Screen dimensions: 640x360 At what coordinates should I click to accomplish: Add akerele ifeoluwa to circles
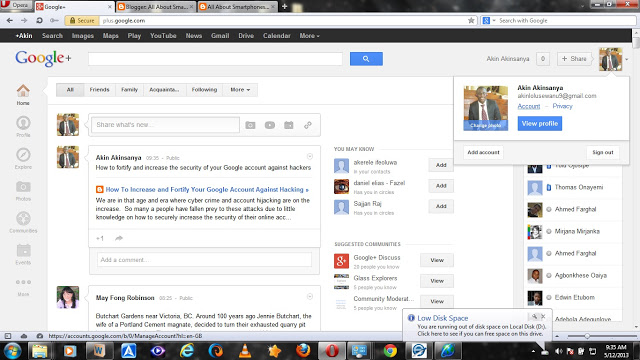coord(441,165)
